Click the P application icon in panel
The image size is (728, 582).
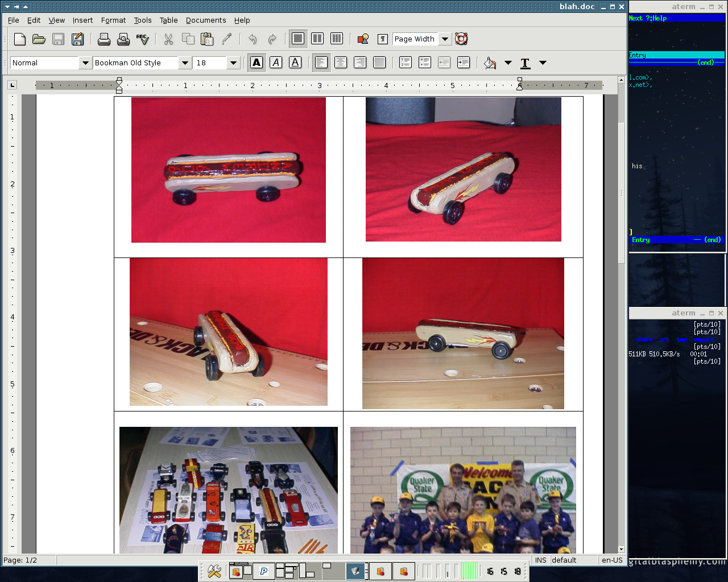pos(264,571)
